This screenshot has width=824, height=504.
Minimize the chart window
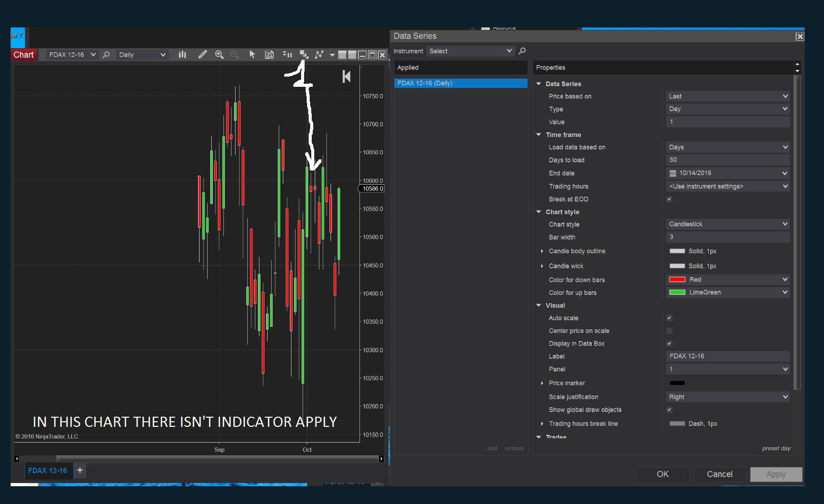coord(362,55)
